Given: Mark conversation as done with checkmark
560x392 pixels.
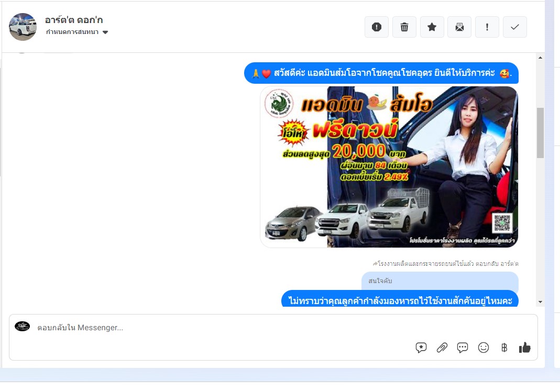Looking at the screenshot, I should pos(515,27).
